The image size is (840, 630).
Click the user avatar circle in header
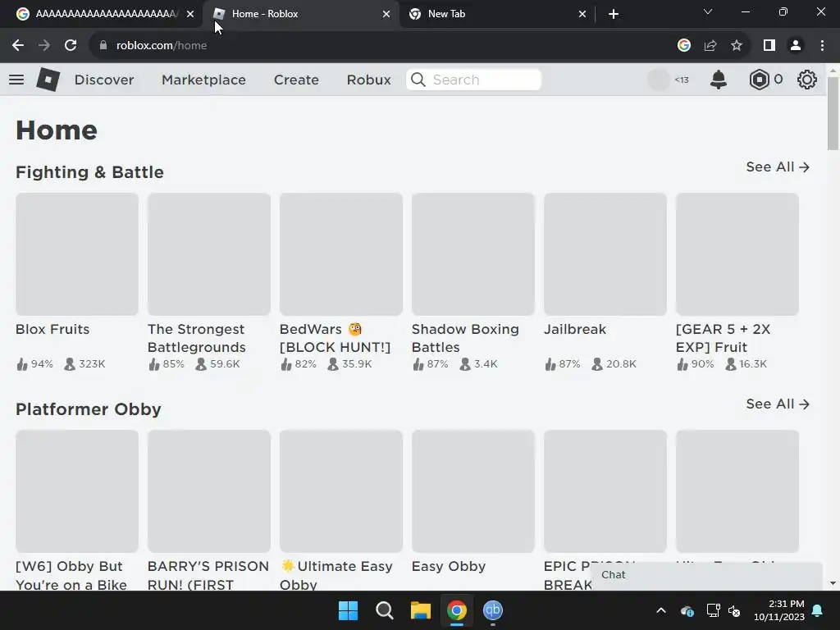[659, 80]
